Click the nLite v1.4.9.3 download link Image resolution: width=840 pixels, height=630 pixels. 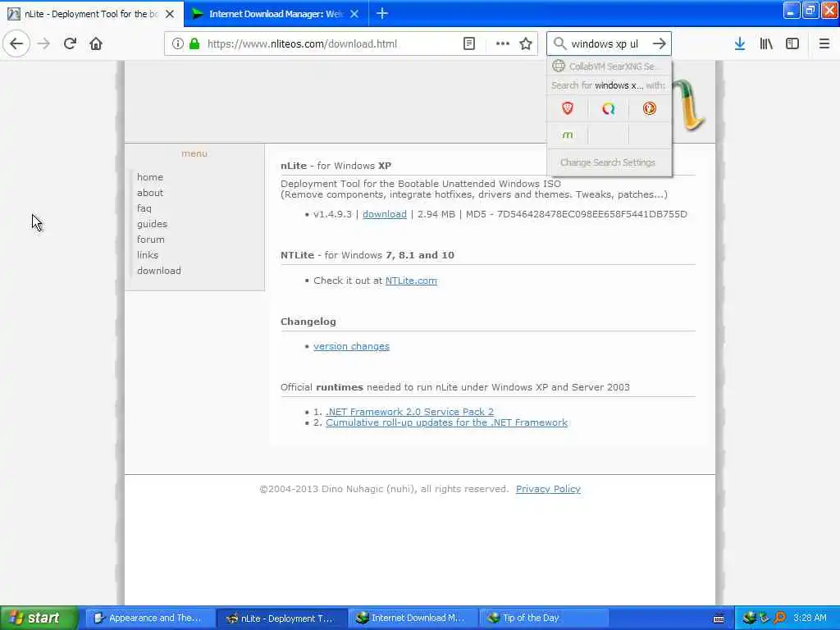385,214
